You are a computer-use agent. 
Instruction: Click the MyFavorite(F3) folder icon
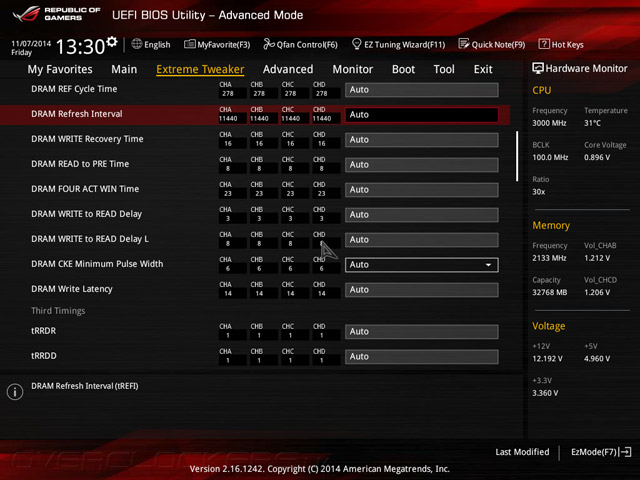[189, 44]
